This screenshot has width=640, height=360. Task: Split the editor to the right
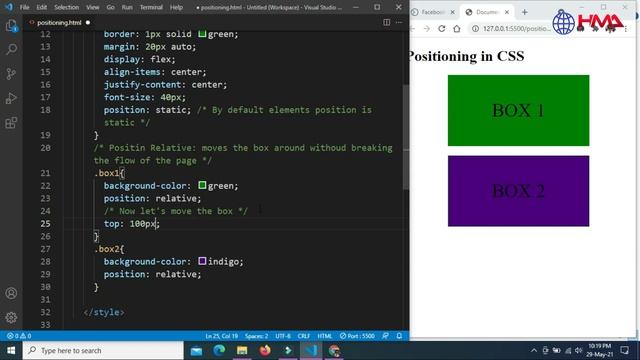[x=386, y=22]
